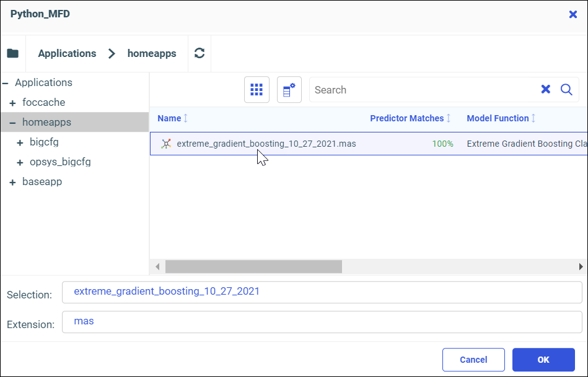Collapse the Applications tree root
This screenshot has height=377, width=588.
(5, 82)
